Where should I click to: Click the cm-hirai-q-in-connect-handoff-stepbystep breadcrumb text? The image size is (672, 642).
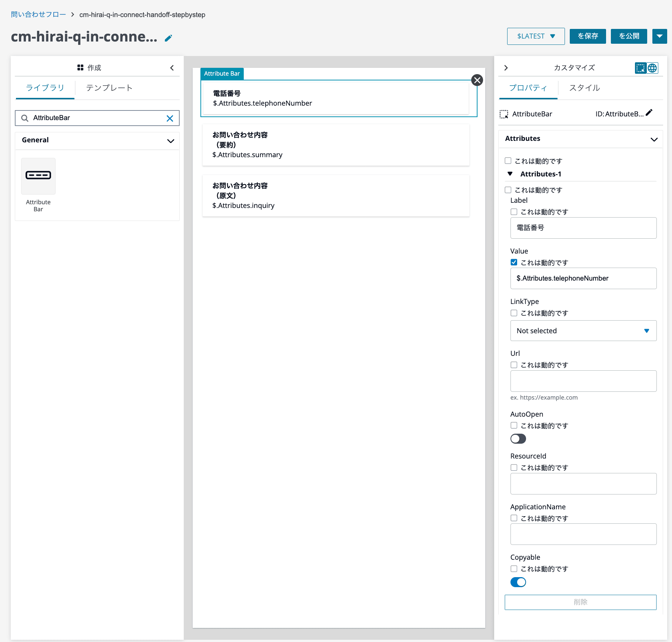pos(142,15)
